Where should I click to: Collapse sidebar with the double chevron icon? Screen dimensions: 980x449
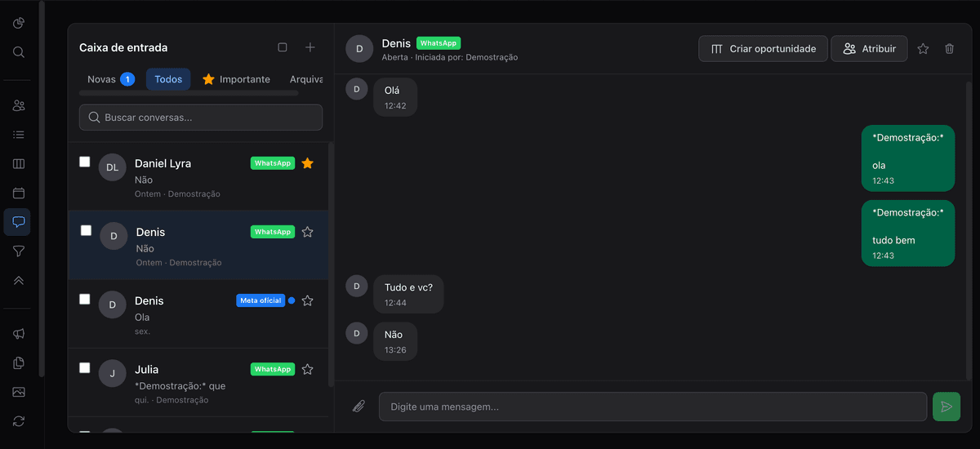[19, 280]
